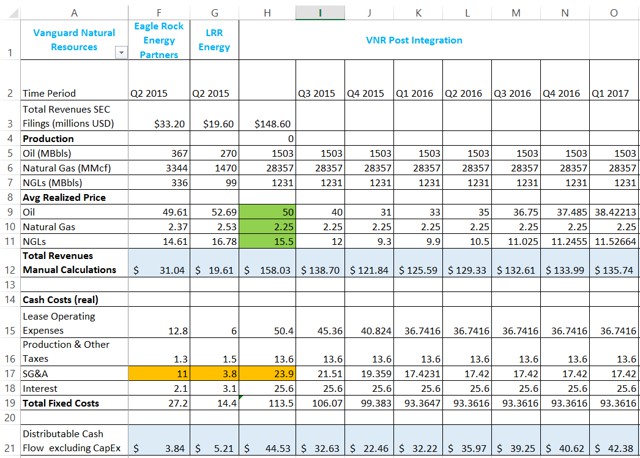The width and height of the screenshot is (640, 458).
Task: Select the Lease Operating Expenses label cell
Action: pyautogui.click(x=74, y=322)
